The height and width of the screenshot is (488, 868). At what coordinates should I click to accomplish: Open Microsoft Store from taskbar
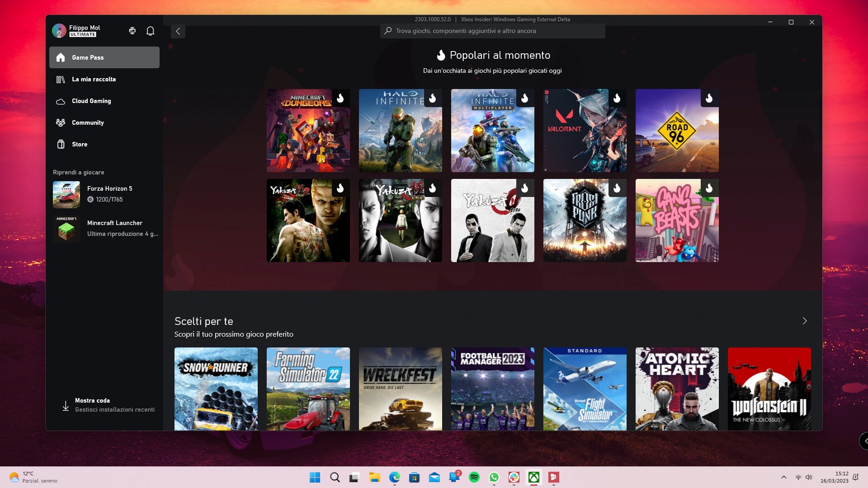click(x=414, y=477)
